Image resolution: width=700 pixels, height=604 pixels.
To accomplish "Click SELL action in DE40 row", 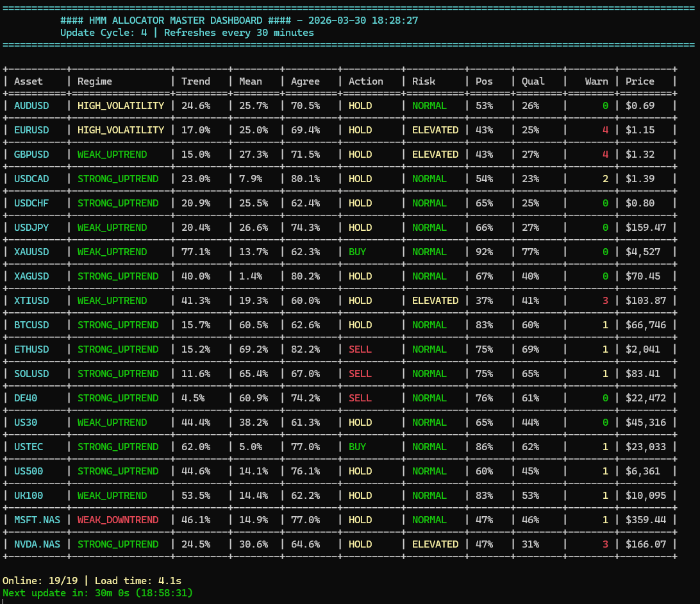I will pos(360,398).
